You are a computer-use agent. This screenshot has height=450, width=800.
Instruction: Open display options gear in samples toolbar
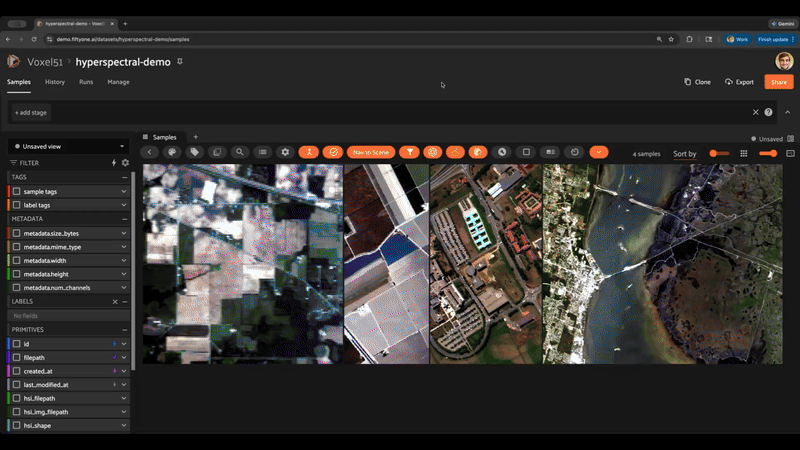coord(285,152)
